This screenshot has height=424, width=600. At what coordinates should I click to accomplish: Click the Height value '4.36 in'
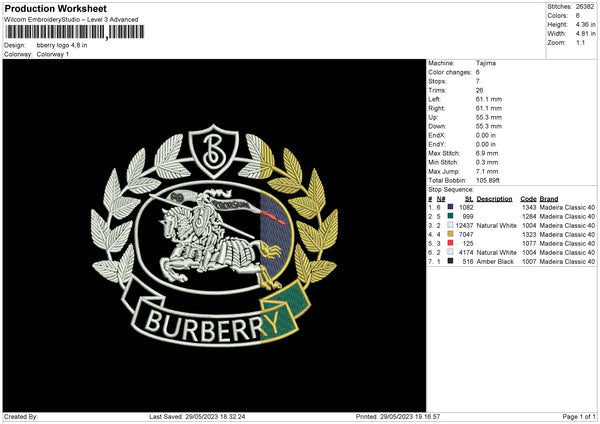(x=585, y=24)
